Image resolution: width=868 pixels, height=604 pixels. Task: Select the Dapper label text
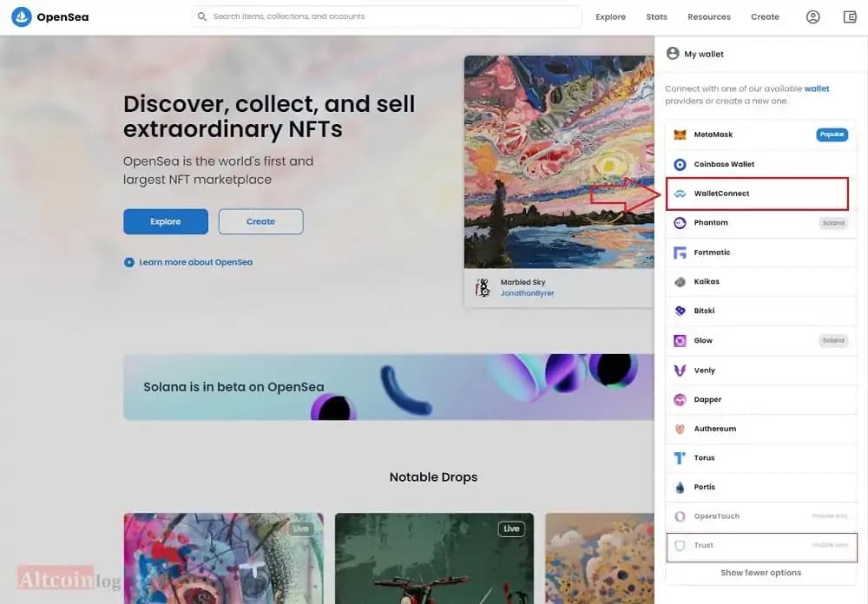(x=707, y=400)
